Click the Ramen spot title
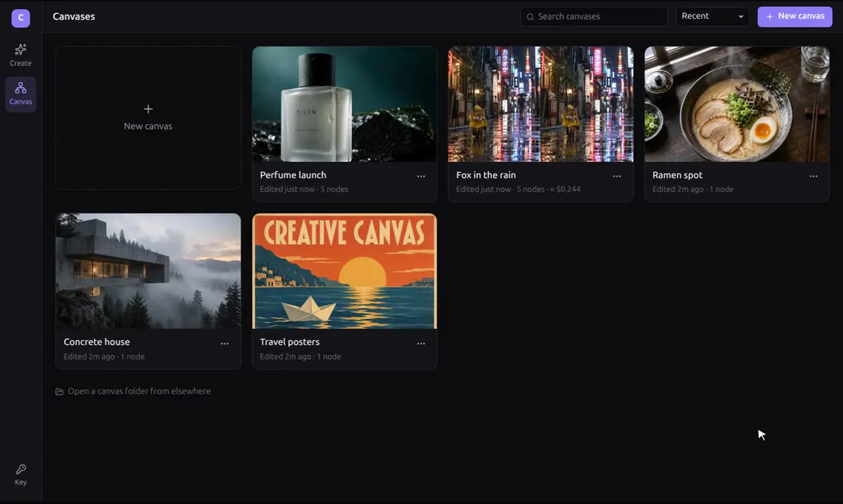This screenshot has width=843, height=504. coord(678,175)
